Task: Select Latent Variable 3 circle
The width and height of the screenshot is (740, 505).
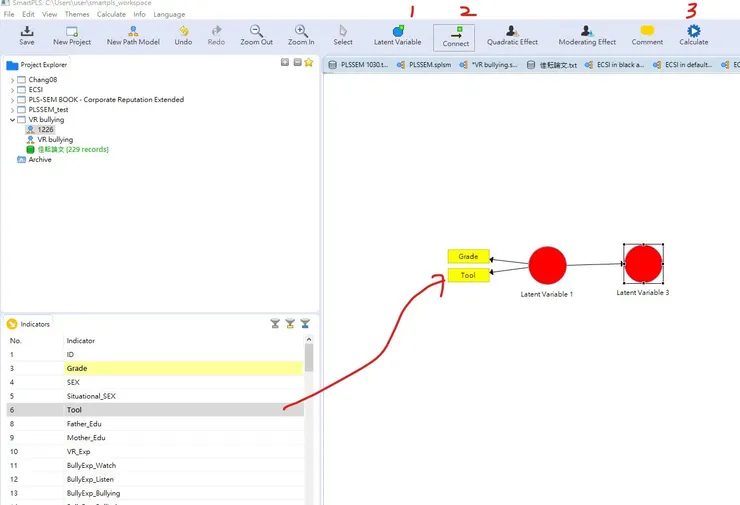Action: coord(643,264)
